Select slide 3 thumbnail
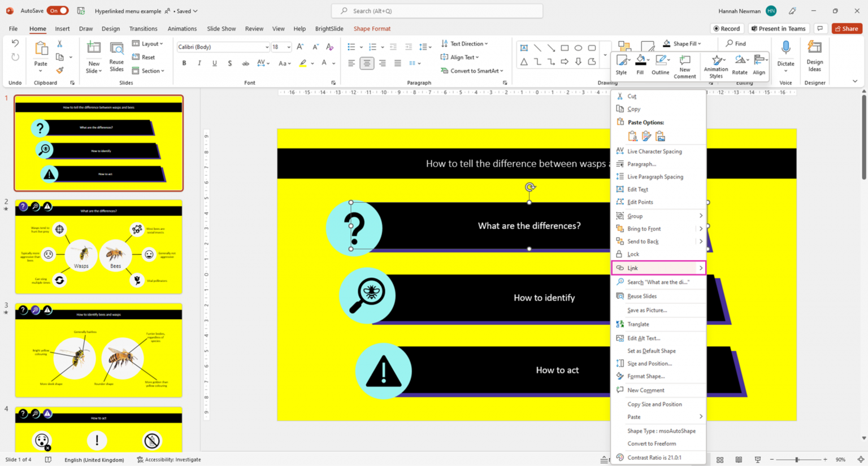This screenshot has width=868, height=466. click(98, 349)
